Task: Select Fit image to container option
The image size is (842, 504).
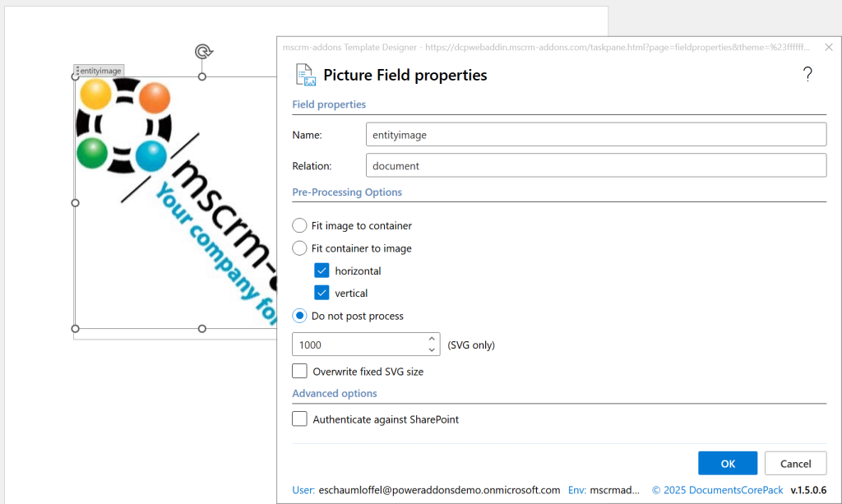Action: click(300, 225)
